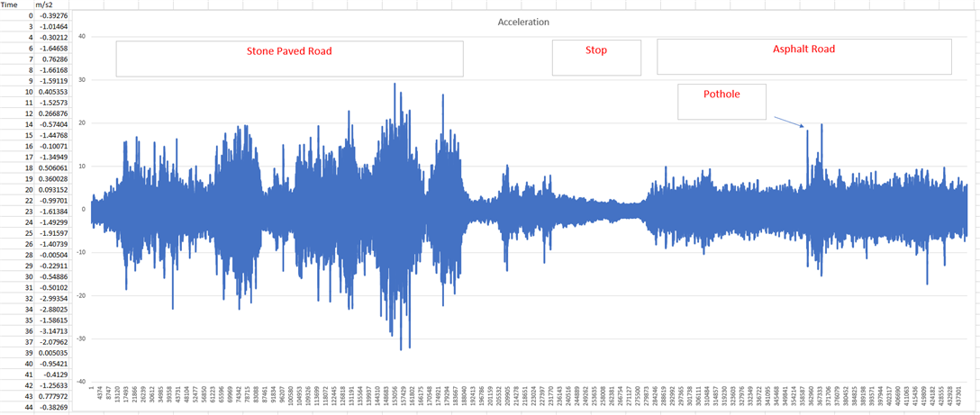
Task: Click the cell with value -0.39276
Action: tap(51, 14)
